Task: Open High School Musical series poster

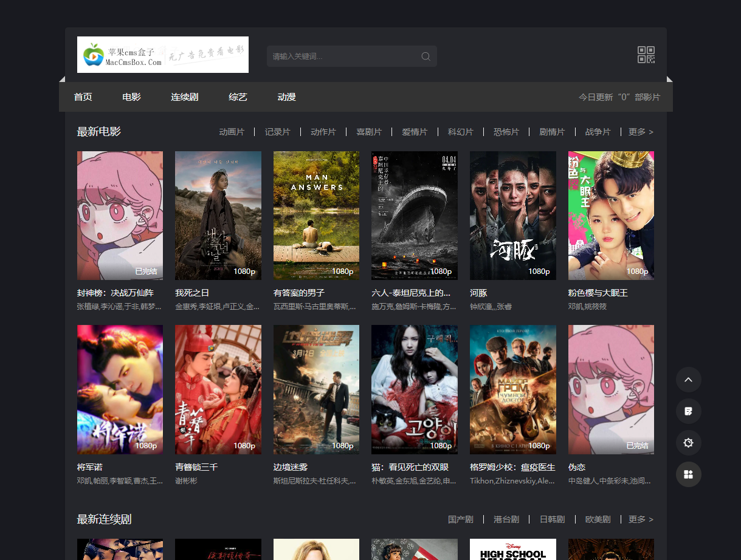Action: pos(513,549)
